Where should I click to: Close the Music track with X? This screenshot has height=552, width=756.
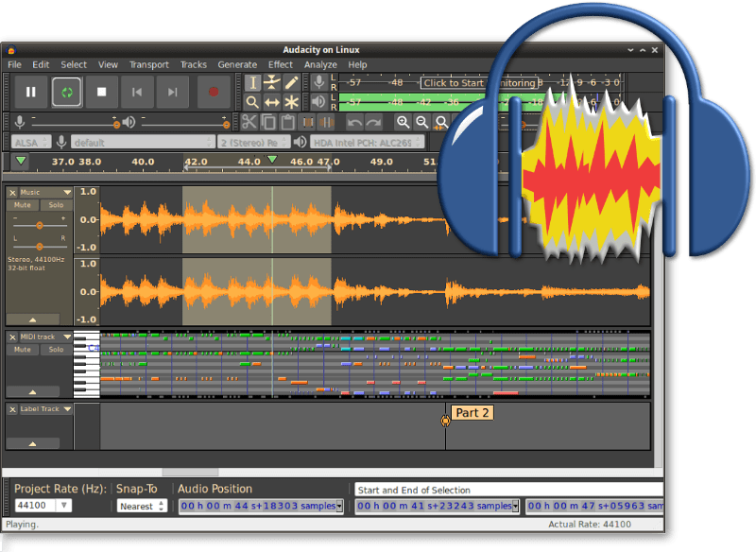click(12, 193)
